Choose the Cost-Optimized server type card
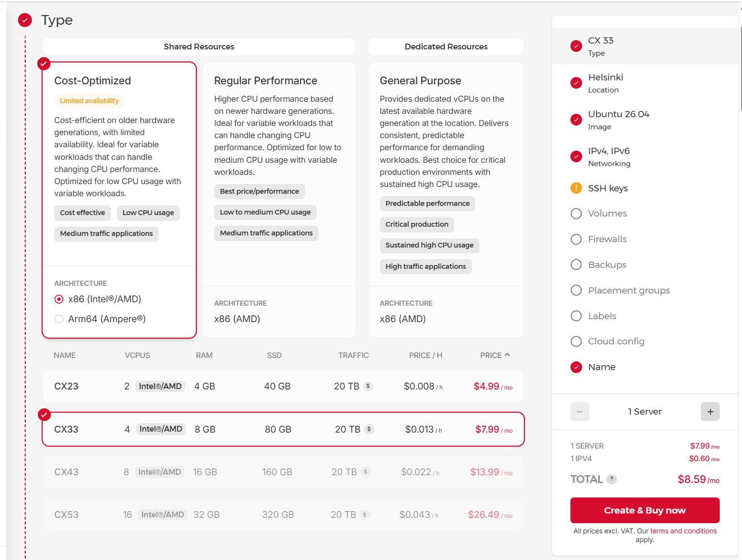Image resolution: width=742 pixels, height=560 pixels. click(119, 200)
